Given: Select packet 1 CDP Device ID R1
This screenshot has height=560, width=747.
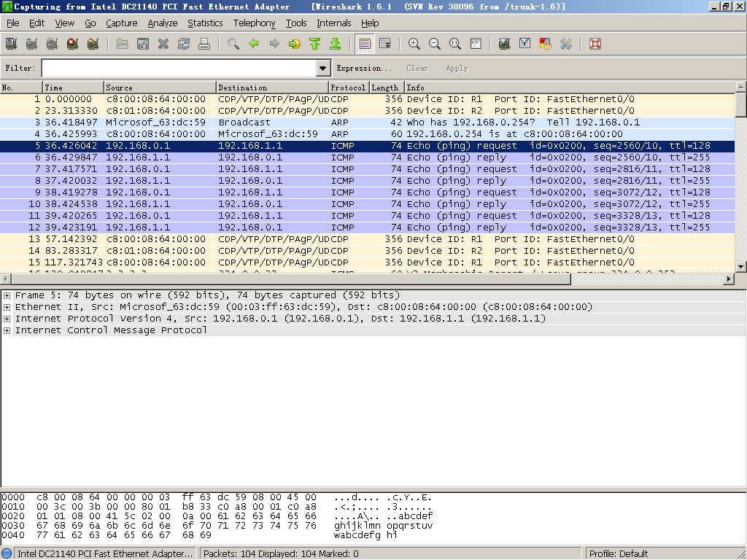Looking at the screenshot, I should [x=368, y=99].
